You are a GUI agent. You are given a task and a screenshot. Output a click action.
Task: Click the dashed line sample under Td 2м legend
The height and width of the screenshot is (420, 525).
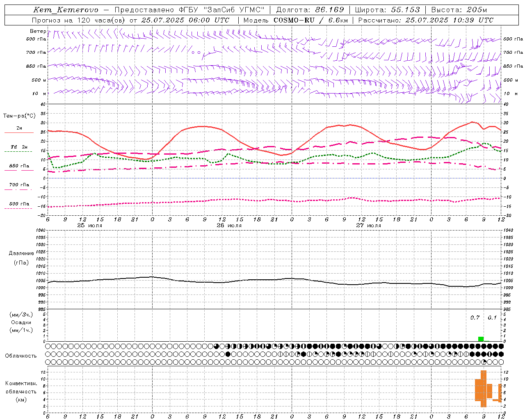pos(18,151)
